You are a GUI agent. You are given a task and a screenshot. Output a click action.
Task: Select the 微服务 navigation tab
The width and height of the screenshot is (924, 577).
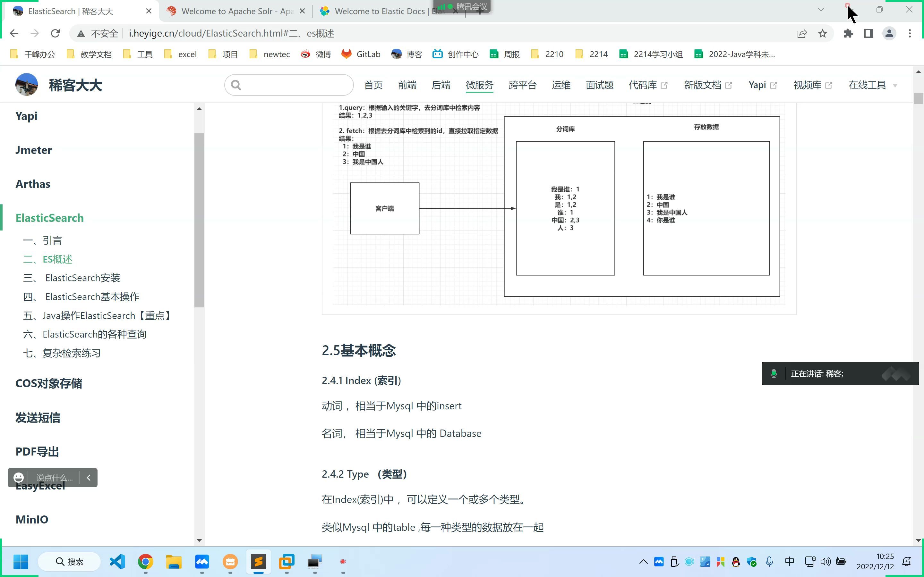(x=479, y=84)
